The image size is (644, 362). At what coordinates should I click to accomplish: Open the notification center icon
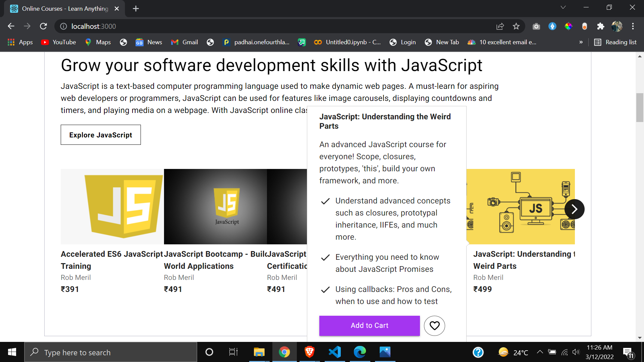click(x=628, y=353)
